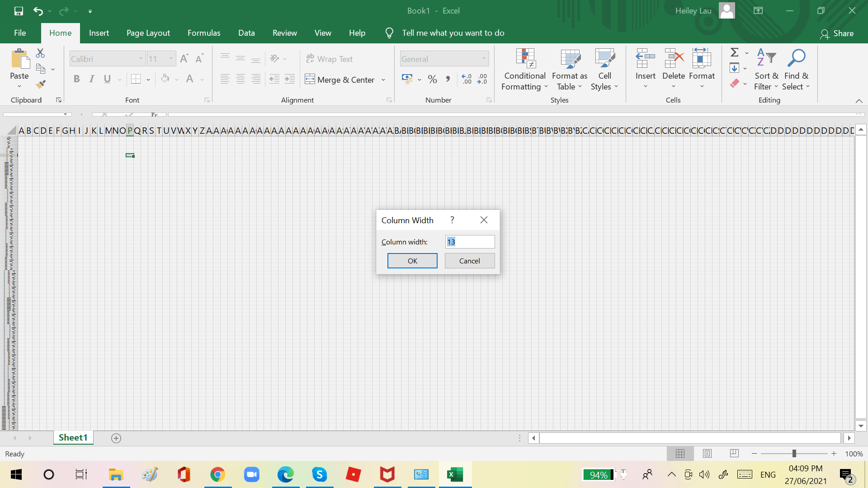Click the Save icon in title bar
The image size is (868, 488).
point(19,11)
